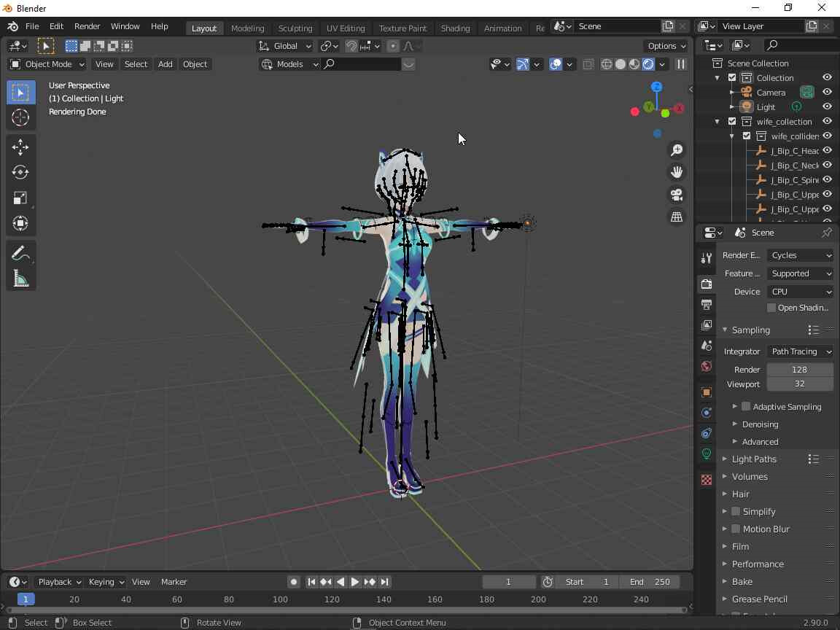840x630 pixels.
Task: Open the World properties tab icon
Action: click(707, 367)
